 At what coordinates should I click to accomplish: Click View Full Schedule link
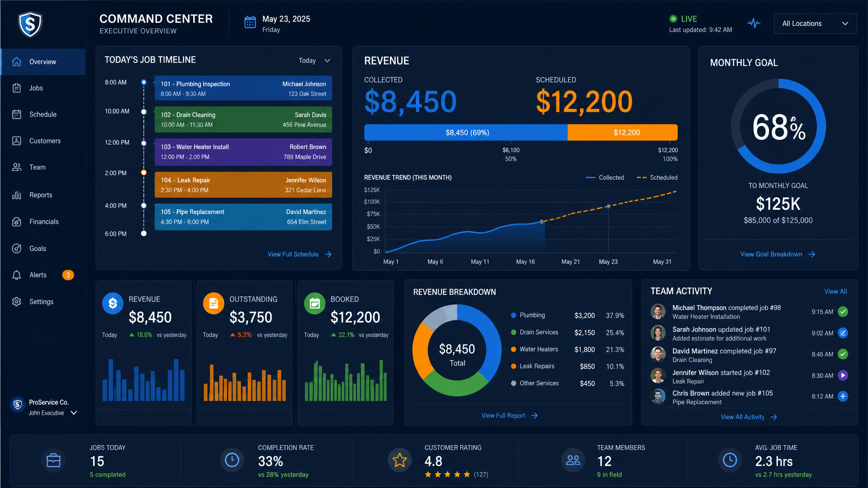pos(300,254)
